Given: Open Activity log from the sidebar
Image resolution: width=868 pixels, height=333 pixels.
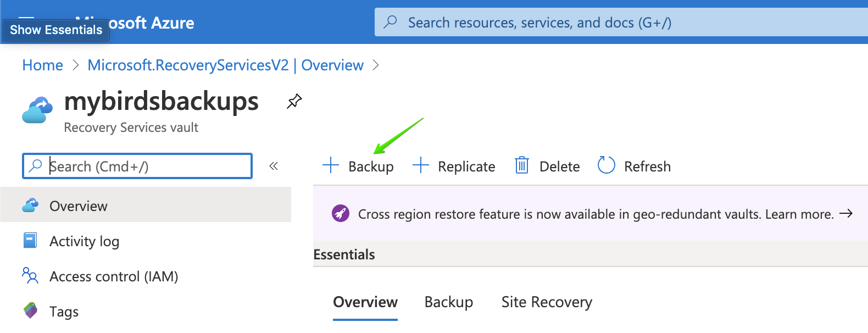Looking at the screenshot, I should tap(84, 241).
